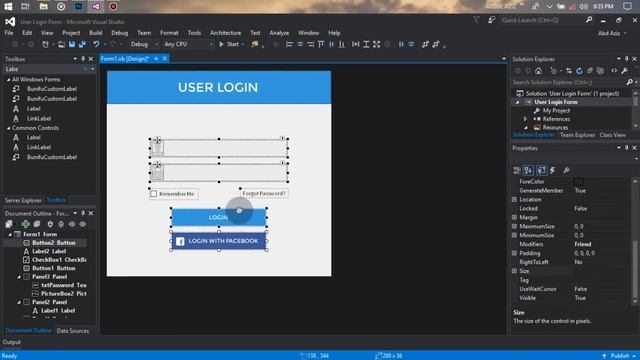Viewport: 640px width, 360px height.
Task: Pin the Toolbox panel with the pin icon
Action: click(83, 59)
